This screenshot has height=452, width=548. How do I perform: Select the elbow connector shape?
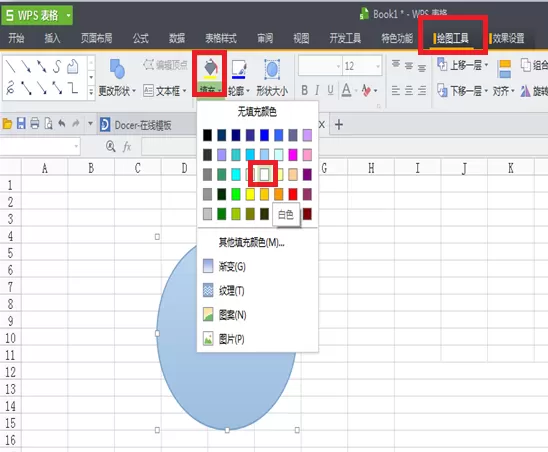click(73, 88)
